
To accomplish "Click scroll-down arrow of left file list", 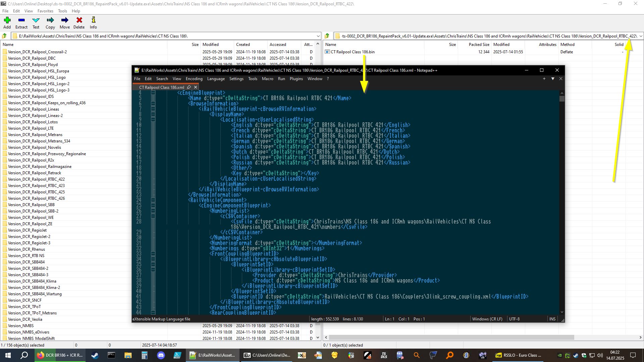I will tap(318, 338).
